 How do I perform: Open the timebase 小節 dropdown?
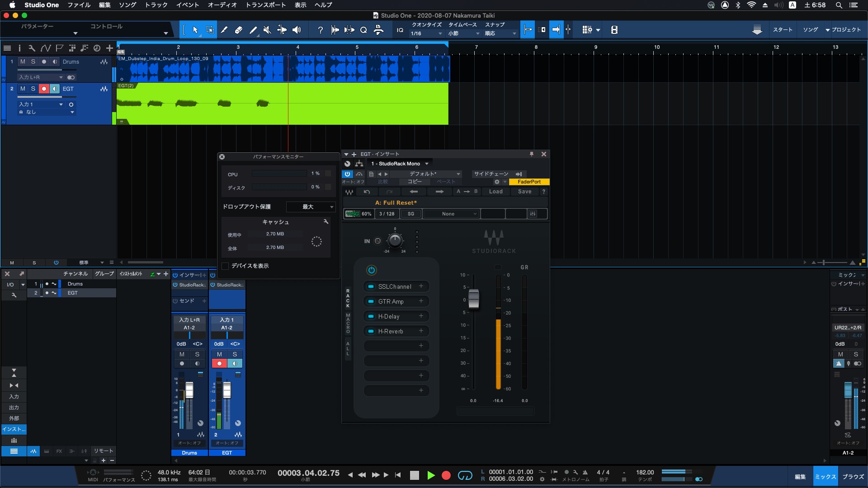(x=463, y=33)
